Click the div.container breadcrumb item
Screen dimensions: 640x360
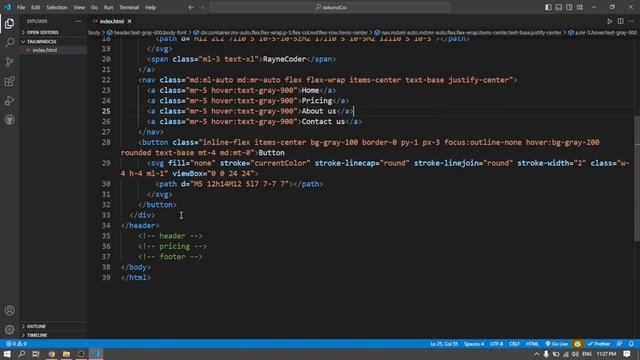pos(280,32)
